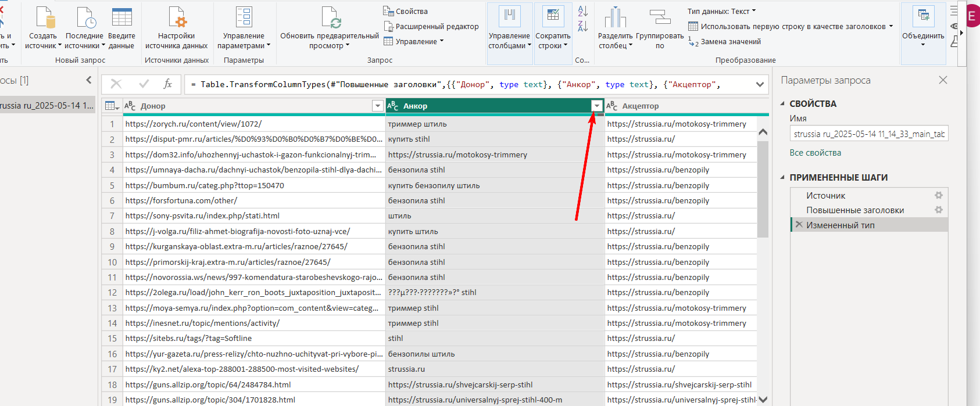This screenshot has width=980, height=406.
Task: Click the Разделить столбец icon
Action: point(615,18)
